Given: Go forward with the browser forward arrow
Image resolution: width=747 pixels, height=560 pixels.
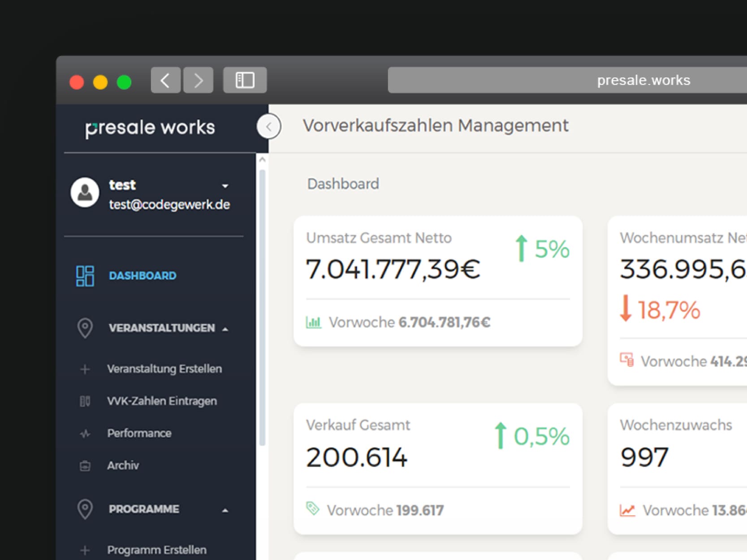Looking at the screenshot, I should (198, 80).
